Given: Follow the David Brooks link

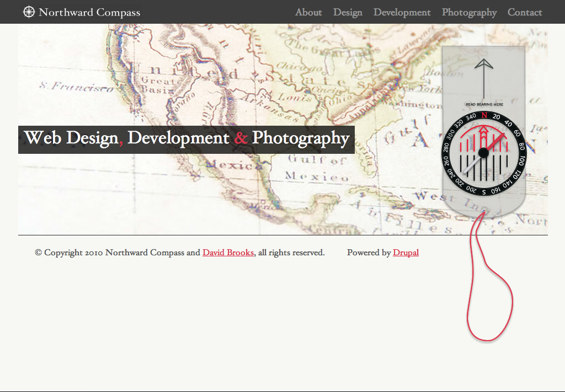Looking at the screenshot, I should [x=228, y=253].
